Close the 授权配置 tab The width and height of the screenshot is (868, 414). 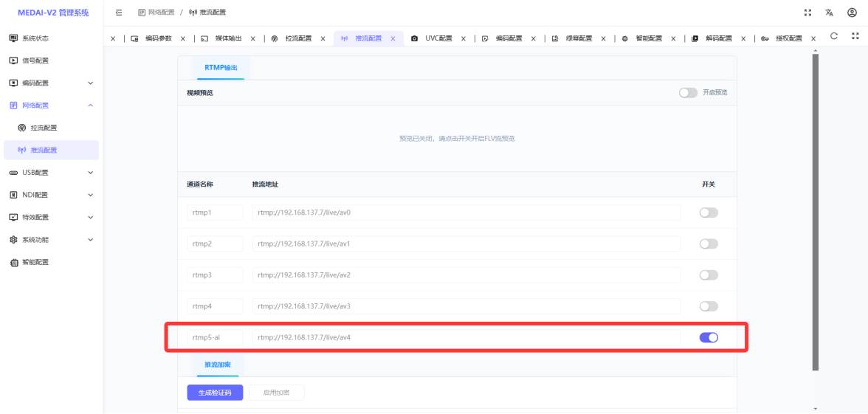[x=813, y=38]
